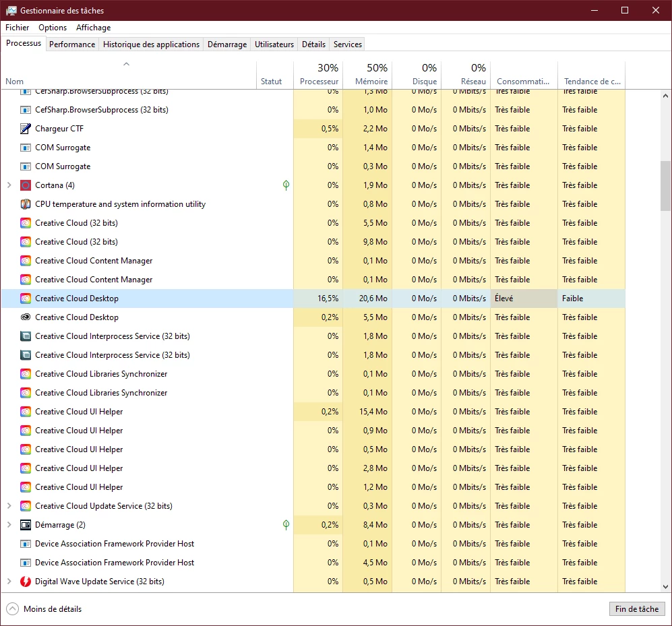672x626 pixels.
Task: Click the Creative Cloud Update Service icon
Action: pyautogui.click(x=26, y=506)
